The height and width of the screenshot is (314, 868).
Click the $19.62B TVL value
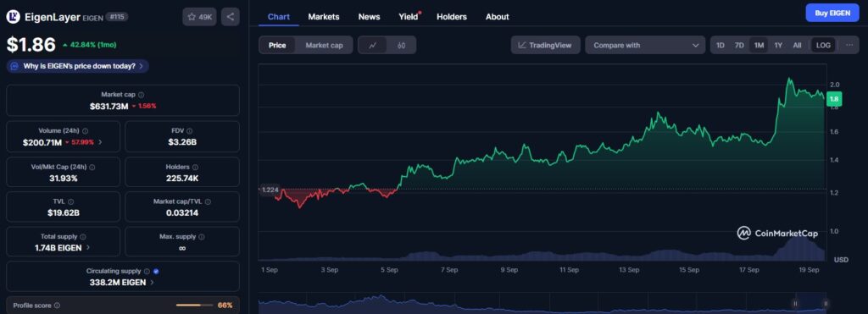63,212
